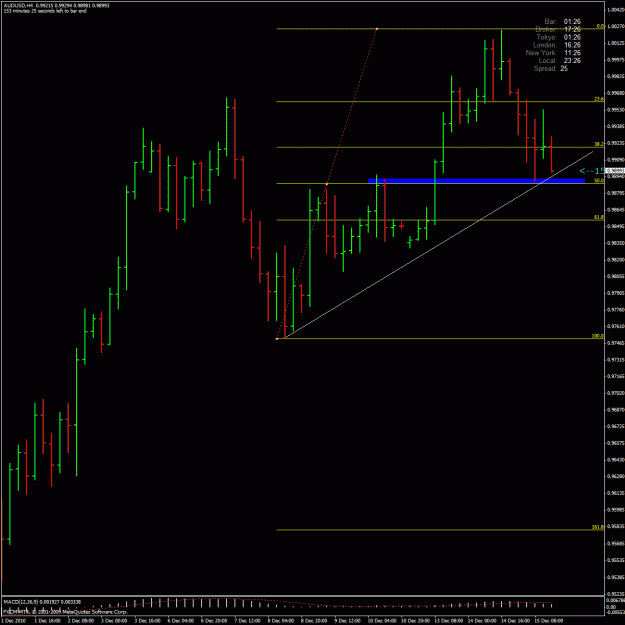Select the Fibonacci 0.0 level label

coord(600,26)
